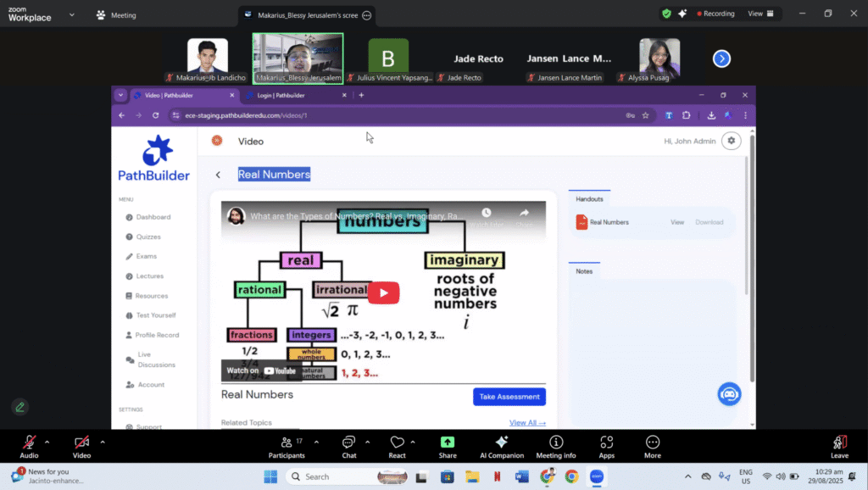This screenshot has width=868, height=490.
Task: Click the More options icon
Action: pyautogui.click(x=653, y=443)
